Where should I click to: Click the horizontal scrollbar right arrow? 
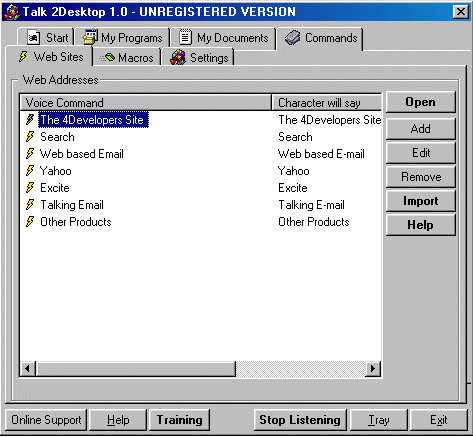(373, 369)
